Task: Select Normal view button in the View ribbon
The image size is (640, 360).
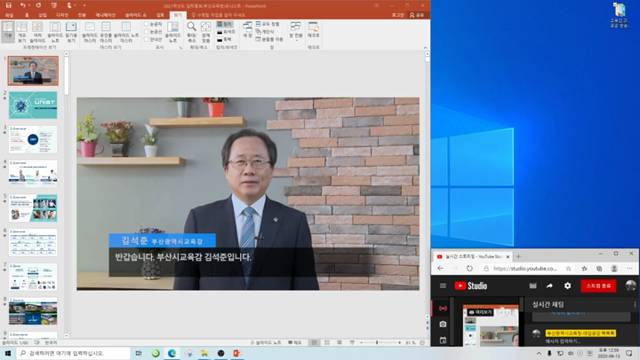Action: pyautogui.click(x=8, y=32)
